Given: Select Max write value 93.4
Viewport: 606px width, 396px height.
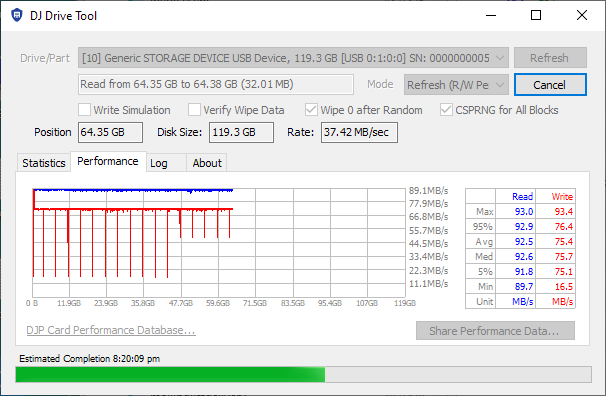Looking at the screenshot, I should pos(563,212).
